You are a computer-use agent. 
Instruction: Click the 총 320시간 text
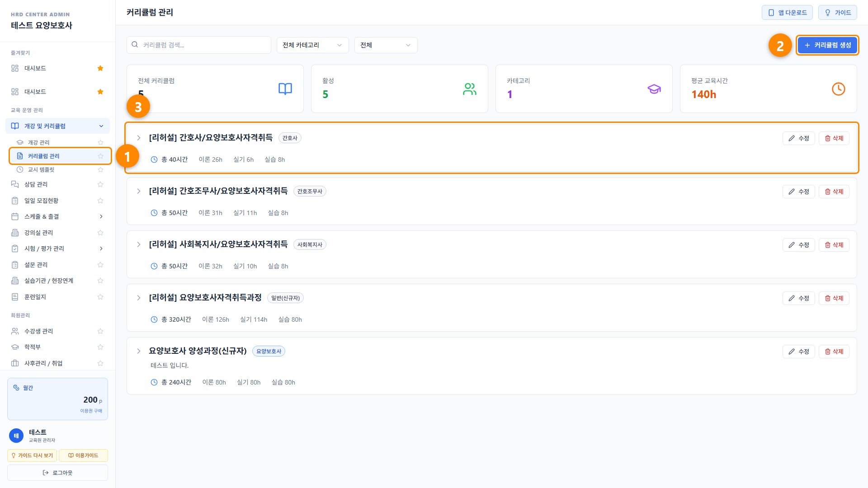coord(176,319)
